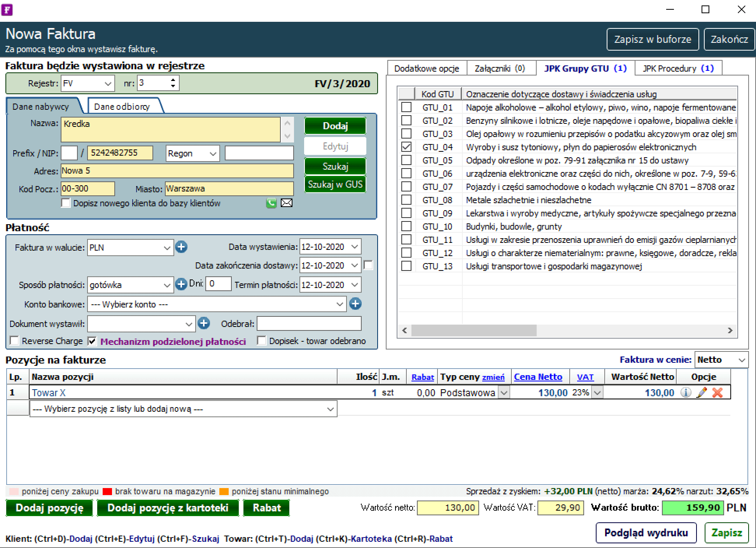
Task: Tick the GTU_08 metals checkbox
Action: tap(406, 200)
